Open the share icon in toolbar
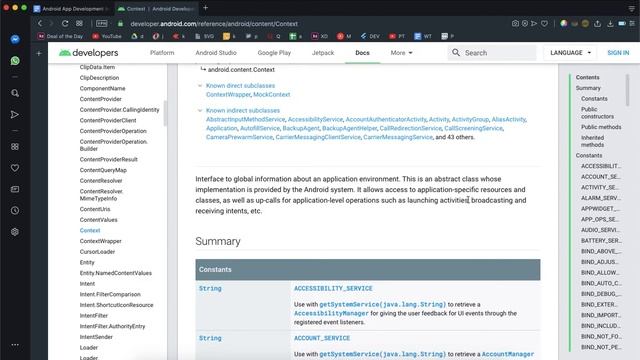Image resolution: width=640 pixels, height=360 pixels. click(x=598, y=24)
